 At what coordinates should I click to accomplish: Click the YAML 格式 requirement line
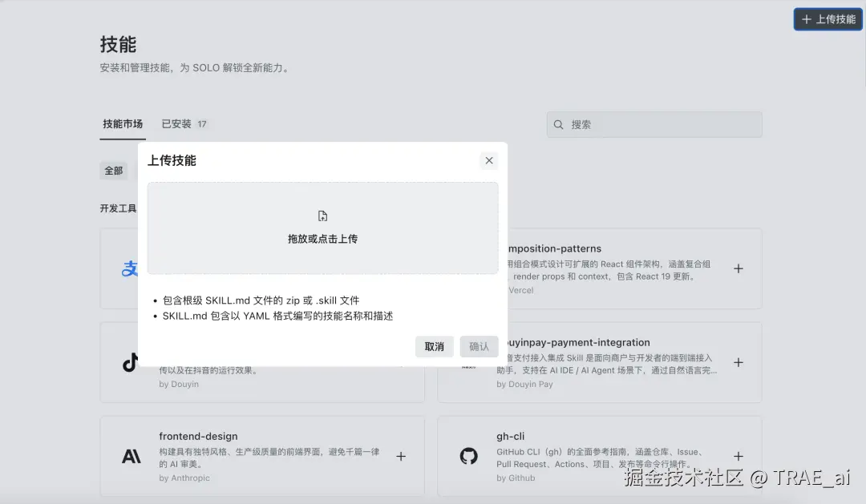point(277,317)
